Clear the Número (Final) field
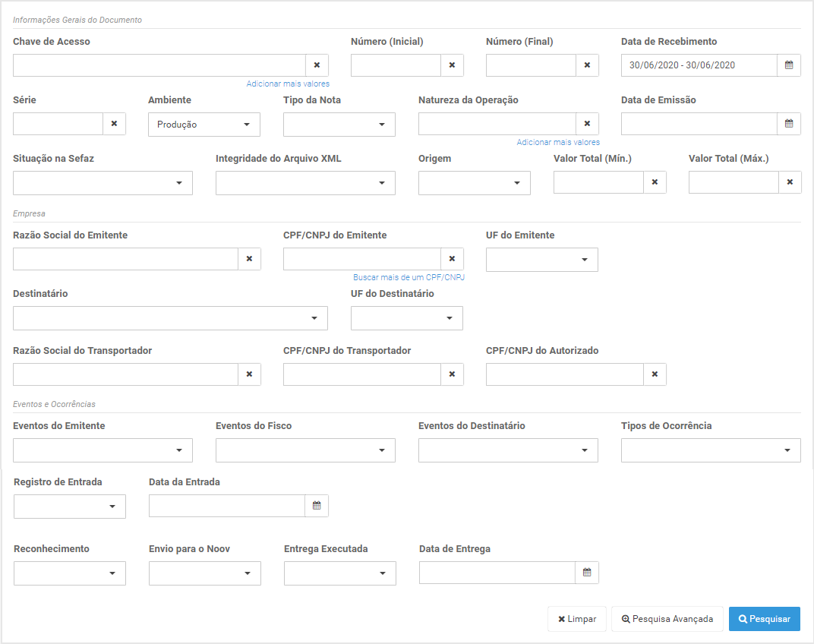 click(x=587, y=65)
